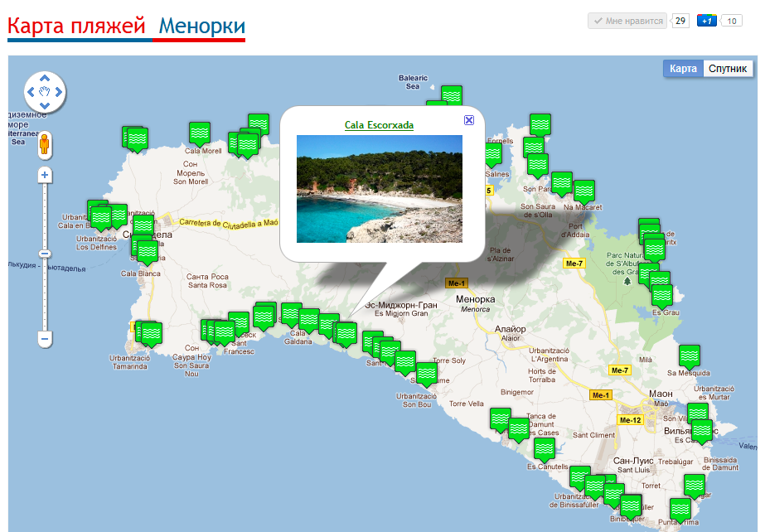Click the blue +1 button
The image size is (765, 532).
click(706, 21)
